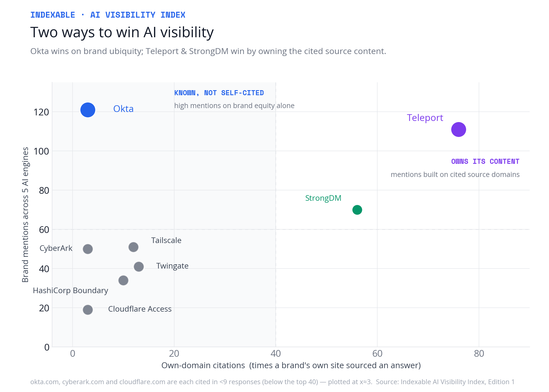Click the "40" tick on the x-axis
549x392 pixels.
(276, 354)
